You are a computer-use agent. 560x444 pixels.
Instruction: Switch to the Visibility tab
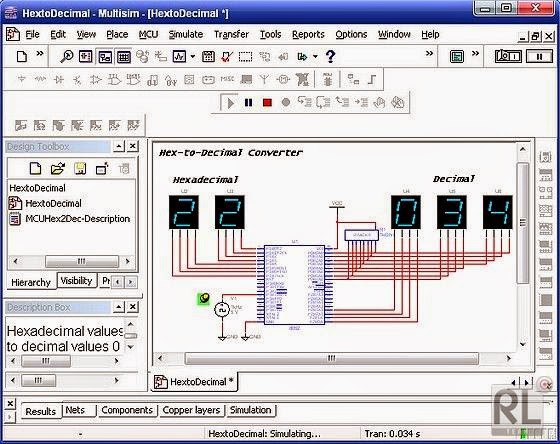76,281
